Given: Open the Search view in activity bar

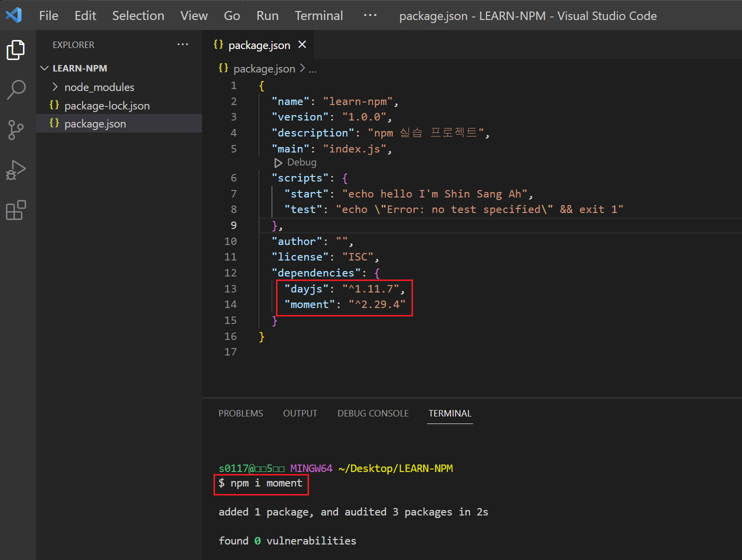Looking at the screenshot, I should coord(16,90).
